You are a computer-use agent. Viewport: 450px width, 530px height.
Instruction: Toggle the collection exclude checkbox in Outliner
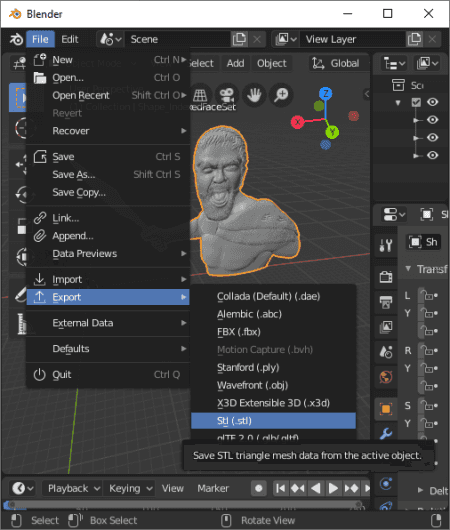point(416,102)
